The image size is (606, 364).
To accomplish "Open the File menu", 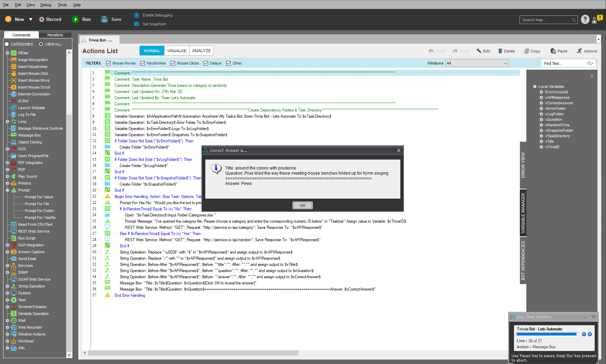I will 6,5.
